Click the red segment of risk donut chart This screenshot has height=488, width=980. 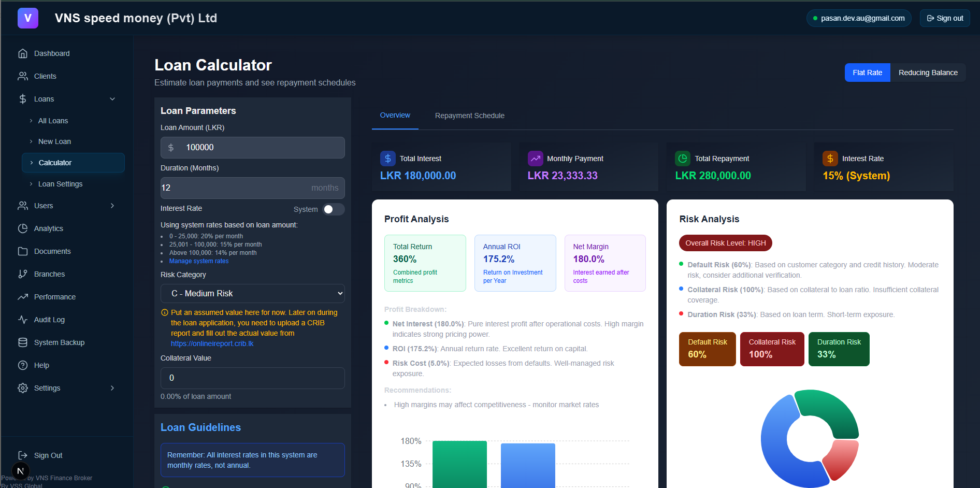point(842,458)
